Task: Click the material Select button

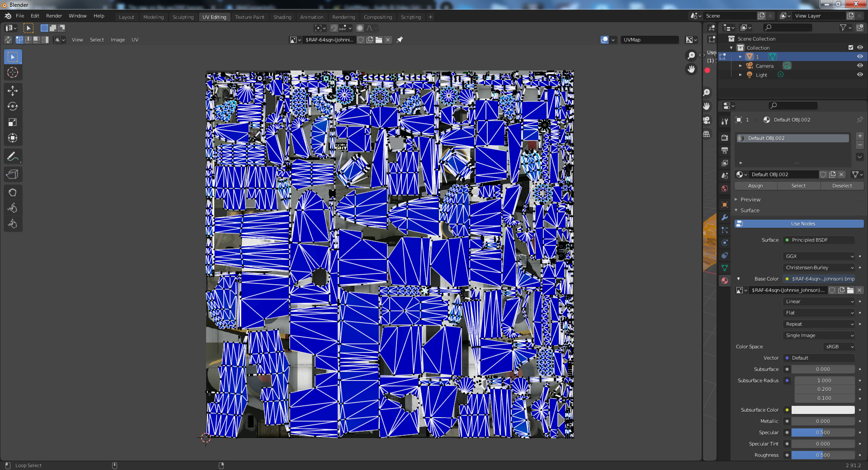Action: [798, 186]
